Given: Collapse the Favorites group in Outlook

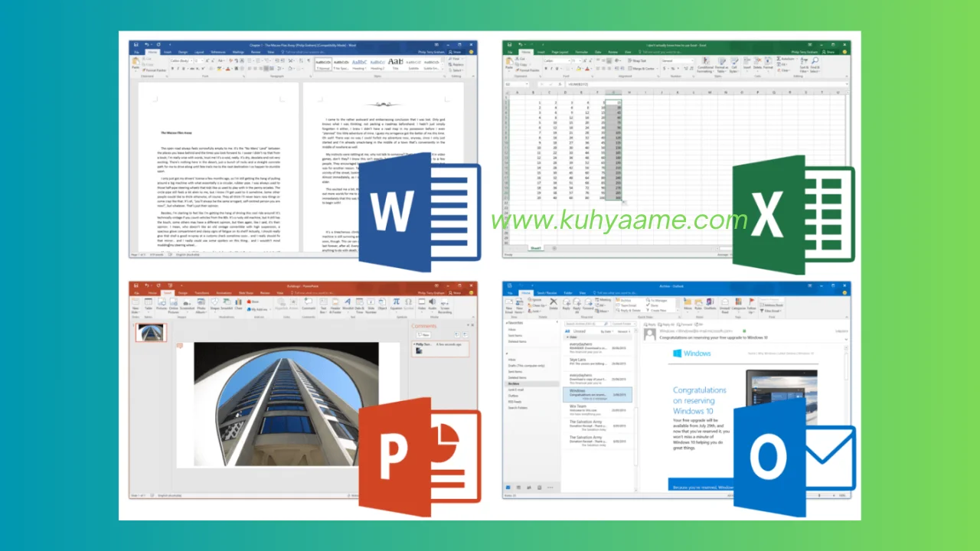Looking at the screenshot, I should 507,323.
